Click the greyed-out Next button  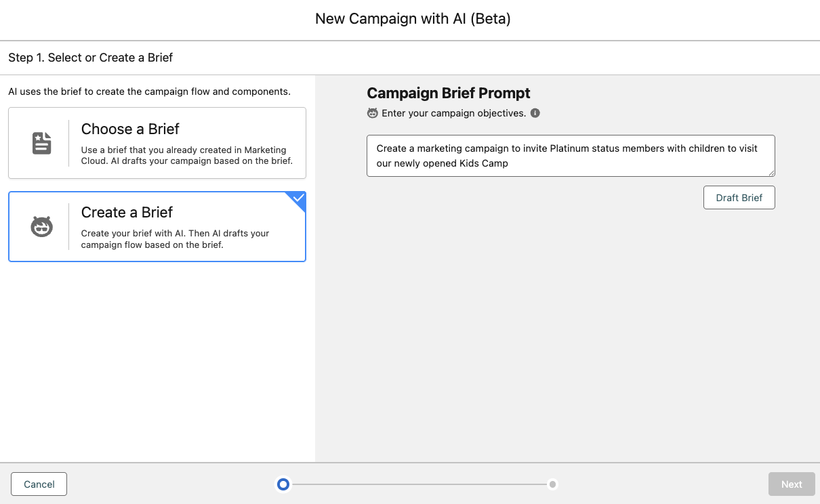(791, 484)
